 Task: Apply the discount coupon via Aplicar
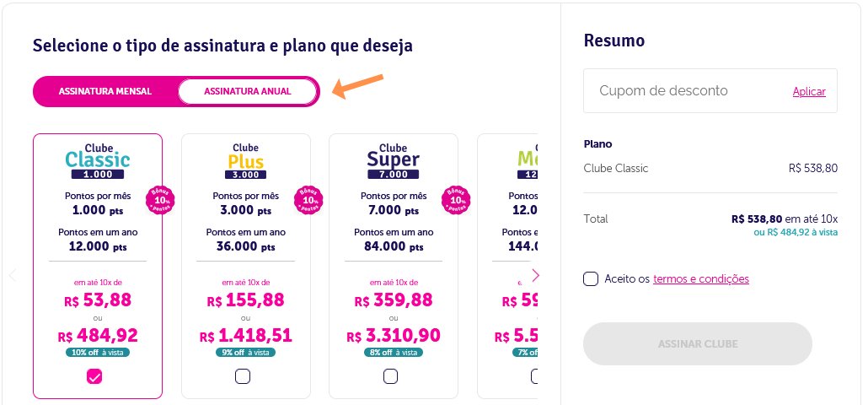coord(809,91)
